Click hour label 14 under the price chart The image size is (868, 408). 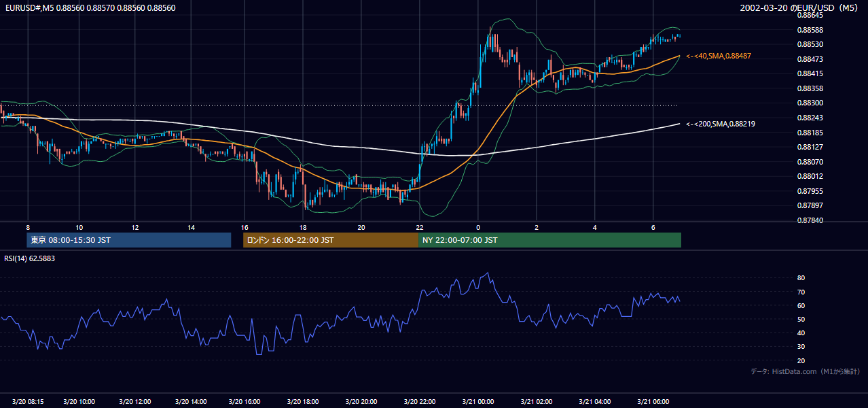(191, 227)
